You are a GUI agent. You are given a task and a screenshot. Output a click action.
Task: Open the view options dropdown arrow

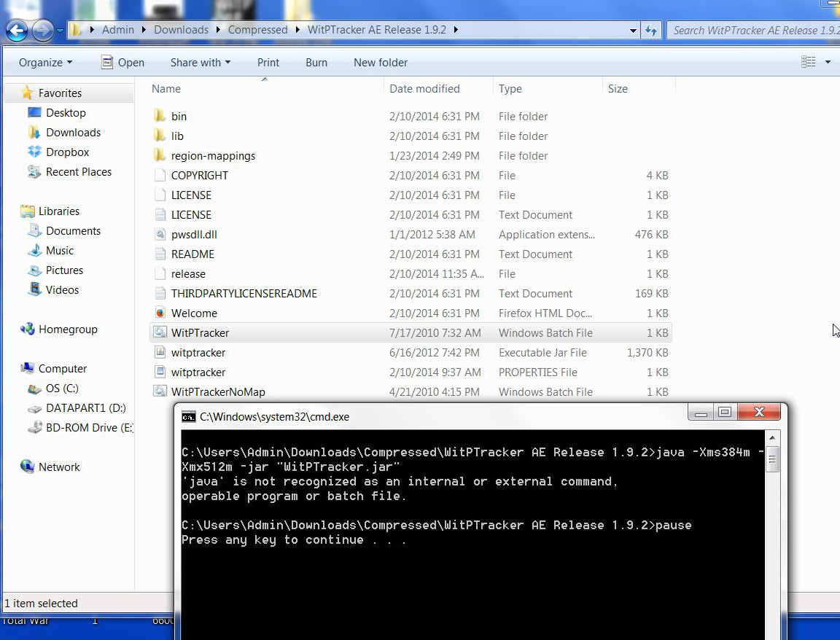click(828, 62)
